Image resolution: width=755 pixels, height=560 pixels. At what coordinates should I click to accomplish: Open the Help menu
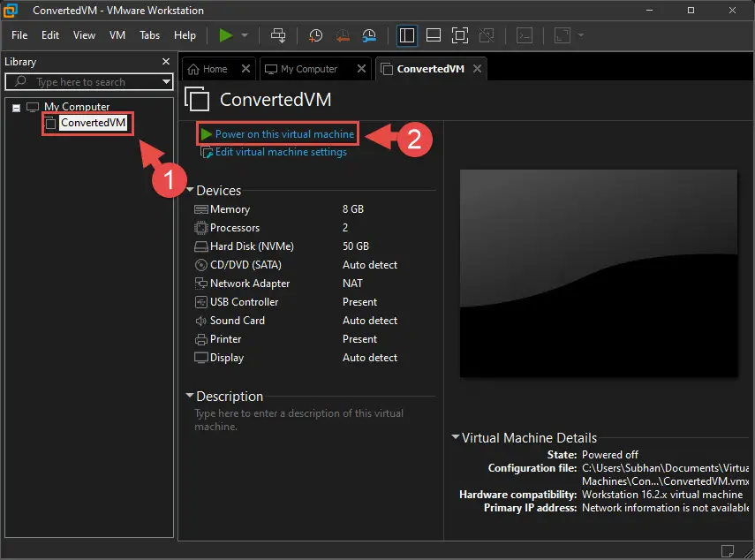point(185,35)
